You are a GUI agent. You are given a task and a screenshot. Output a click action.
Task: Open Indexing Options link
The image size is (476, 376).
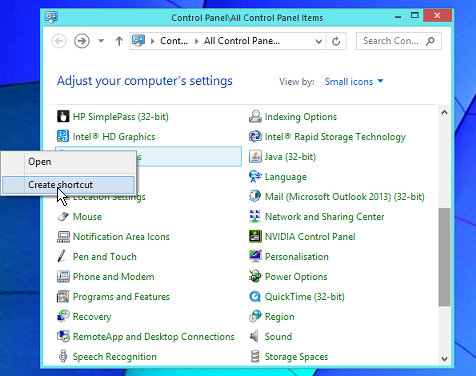click(301, 117)
